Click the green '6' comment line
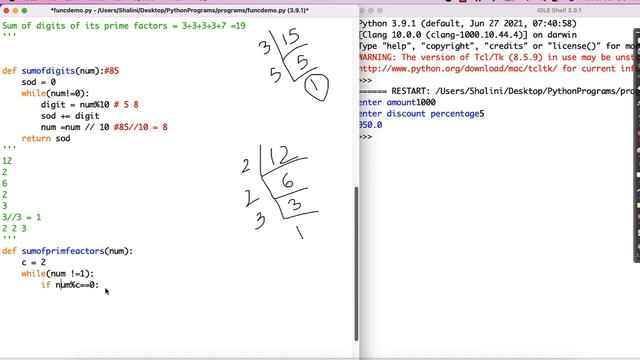Screen dimensions: 640x360 [x=4, y=183]
